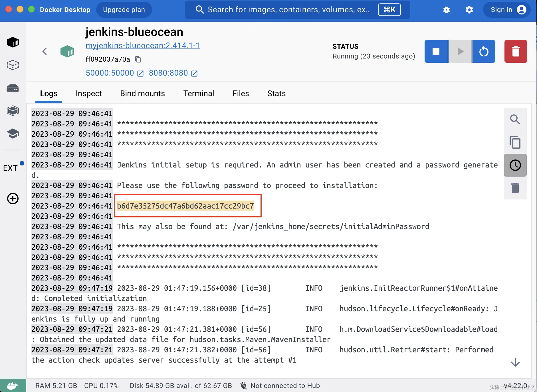Click the Start container play button
Screen dimensions: 537x392
[460, 51]
